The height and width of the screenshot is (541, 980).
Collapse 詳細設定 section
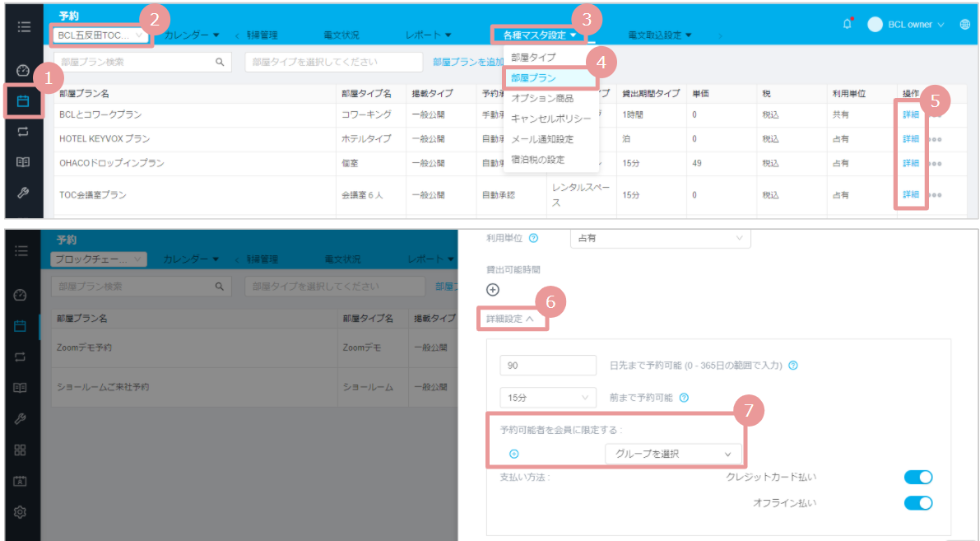click(x=510, y=319)
